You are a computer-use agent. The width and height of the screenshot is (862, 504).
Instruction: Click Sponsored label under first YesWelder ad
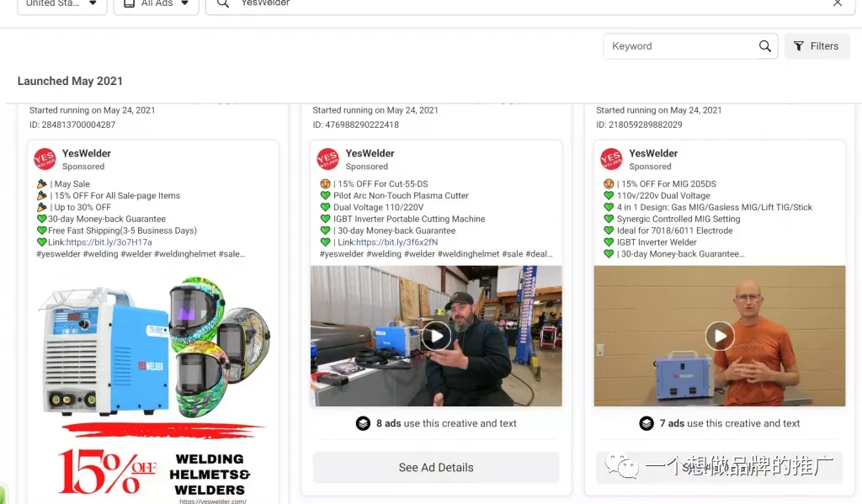pyautogui.click(x=83, y=167)
